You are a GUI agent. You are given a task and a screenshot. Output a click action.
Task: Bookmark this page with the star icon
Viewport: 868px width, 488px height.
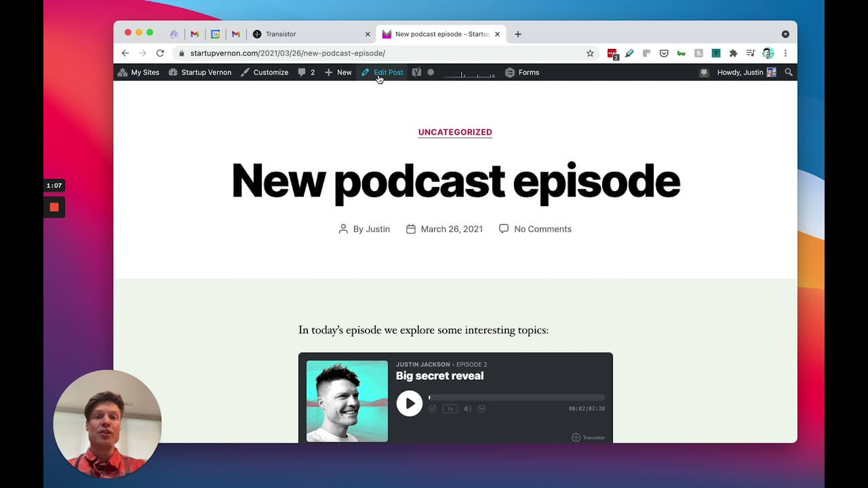pos(590,54)
